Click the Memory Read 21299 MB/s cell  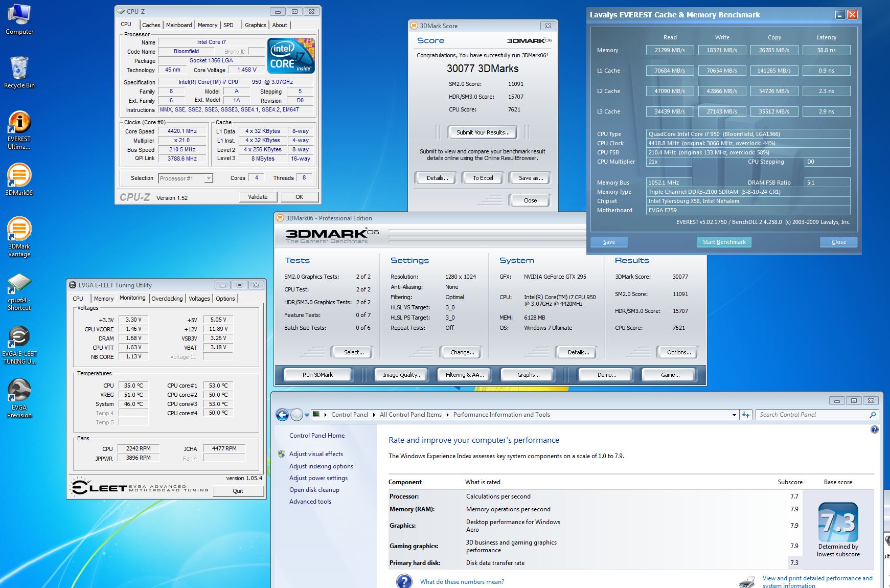pyautogui.click(x=670, y=50)
